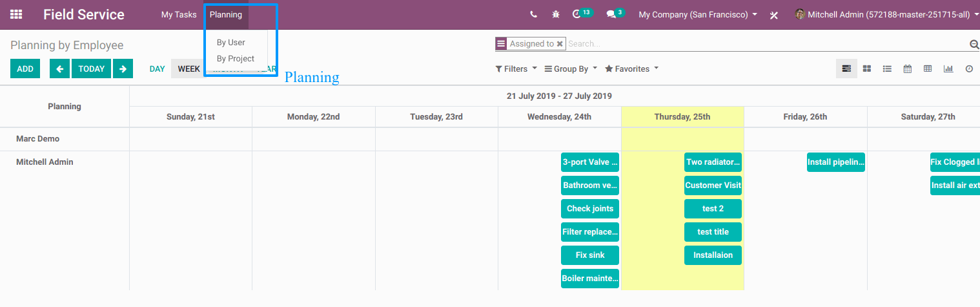Open the apps grid menu icon
The width and height of the screenshot is (980, 307).
16,14
